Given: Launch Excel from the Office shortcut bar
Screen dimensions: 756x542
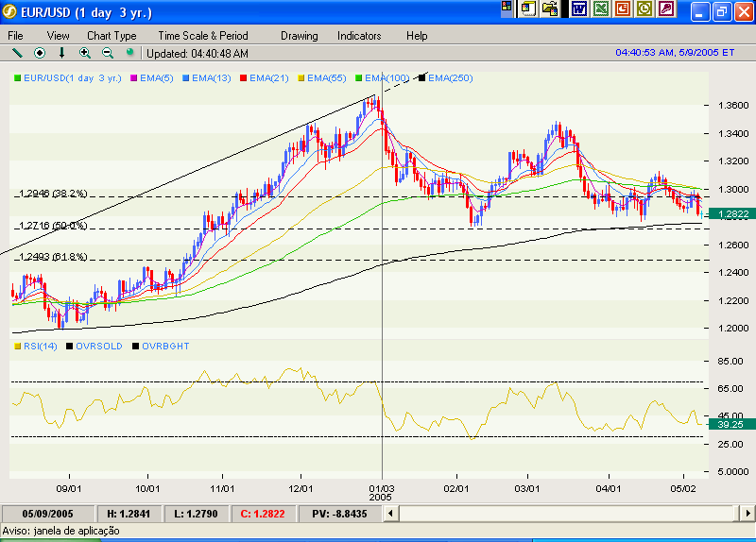Looking at the screenshot, I should (x=600, y=8).
